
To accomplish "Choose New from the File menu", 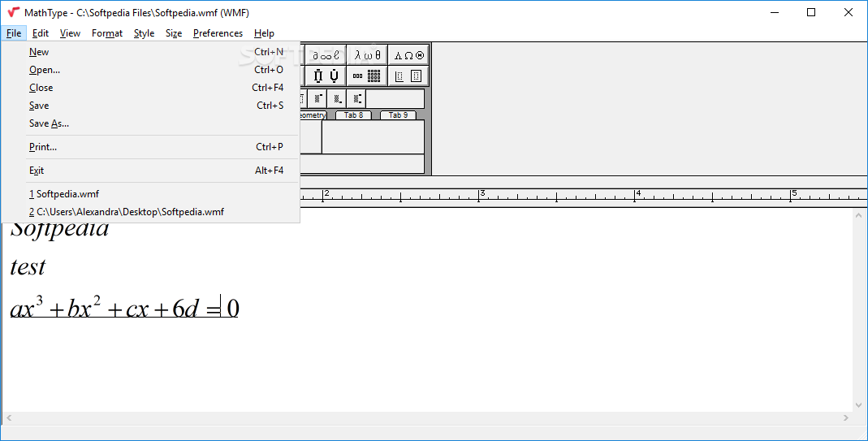I will tap(150, 52).
